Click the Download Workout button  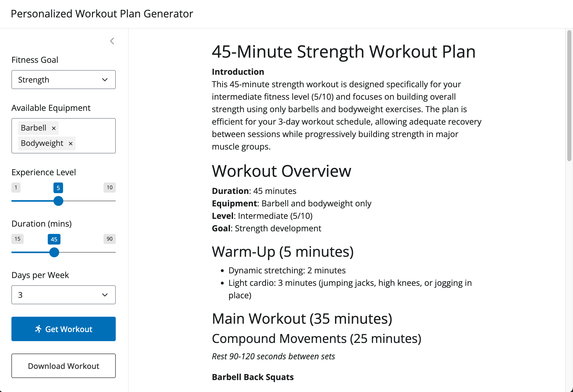click(63, 366)
